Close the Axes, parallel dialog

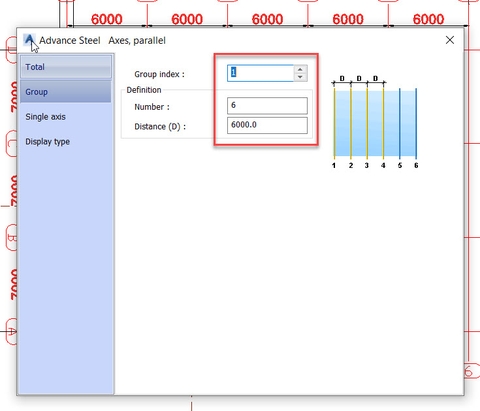pyautogui.click(x=450, y=40)
